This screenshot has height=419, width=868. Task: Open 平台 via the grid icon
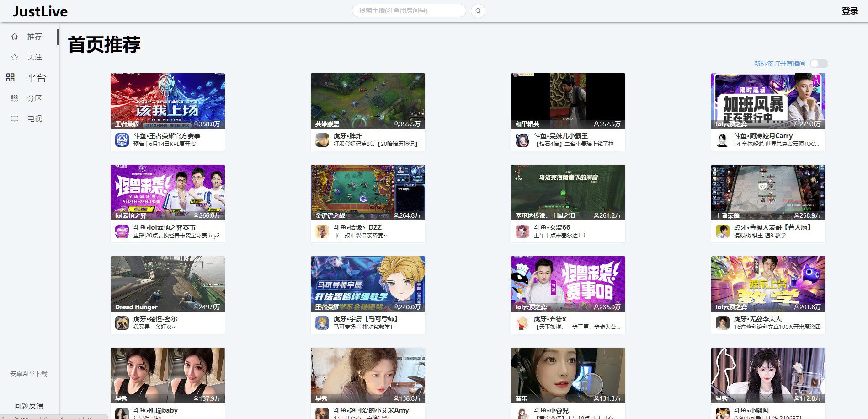pyautogui.click(x=14, y=78)
